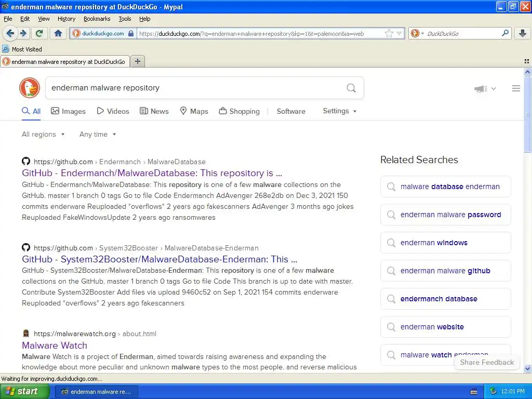Switch to the Shopping results tab
Image resolution: width=532 pixels, height=399 pixels.
click(x=239, y=111)
